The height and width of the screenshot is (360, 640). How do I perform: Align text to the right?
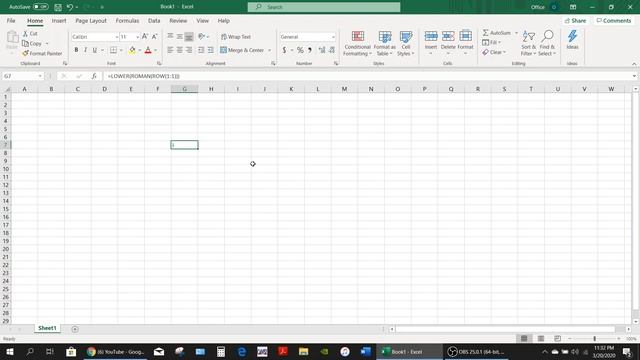coord(189,50)
